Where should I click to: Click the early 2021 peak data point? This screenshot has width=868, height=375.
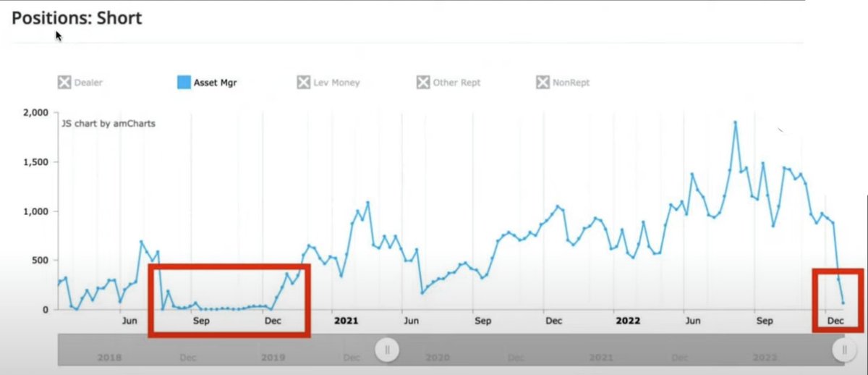[367, 202]
